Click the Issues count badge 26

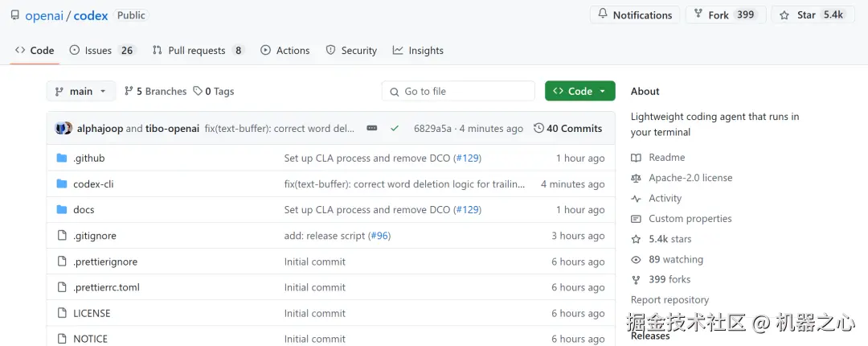click(x=127, y=51)
